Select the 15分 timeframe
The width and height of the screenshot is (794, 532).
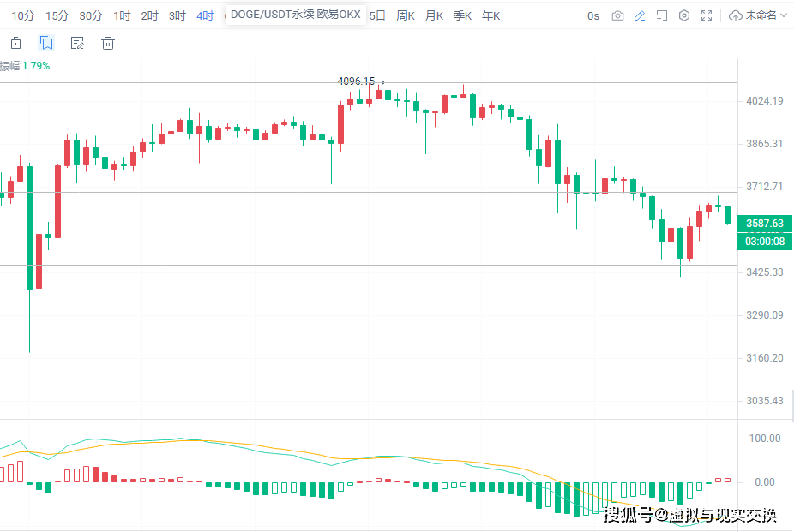coord(57,15)
